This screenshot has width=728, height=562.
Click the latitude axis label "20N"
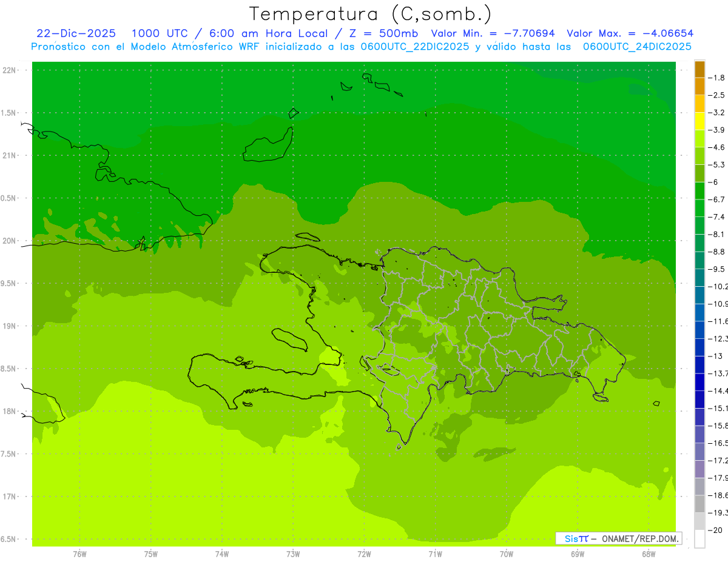click(10, 241)
